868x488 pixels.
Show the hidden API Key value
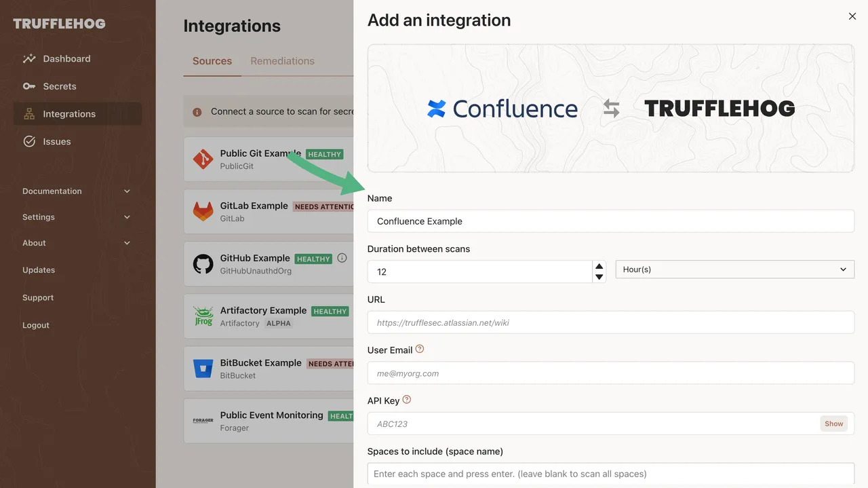pyautogui.click(x=833, y=423)
